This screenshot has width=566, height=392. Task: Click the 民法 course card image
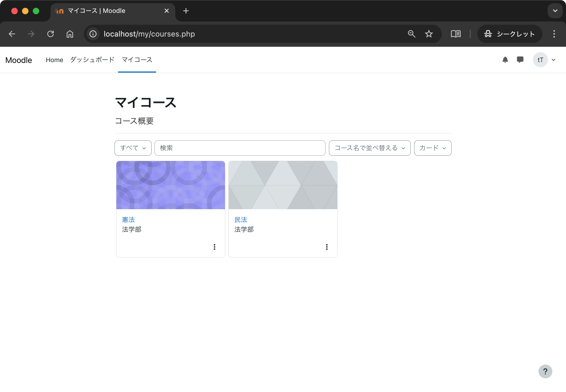(x=283, y=185)
